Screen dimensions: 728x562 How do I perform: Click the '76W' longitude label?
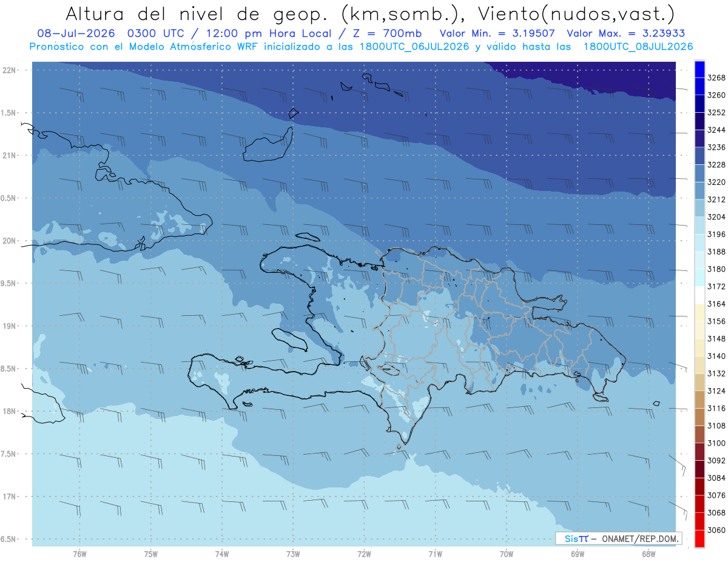coord(79,554)
